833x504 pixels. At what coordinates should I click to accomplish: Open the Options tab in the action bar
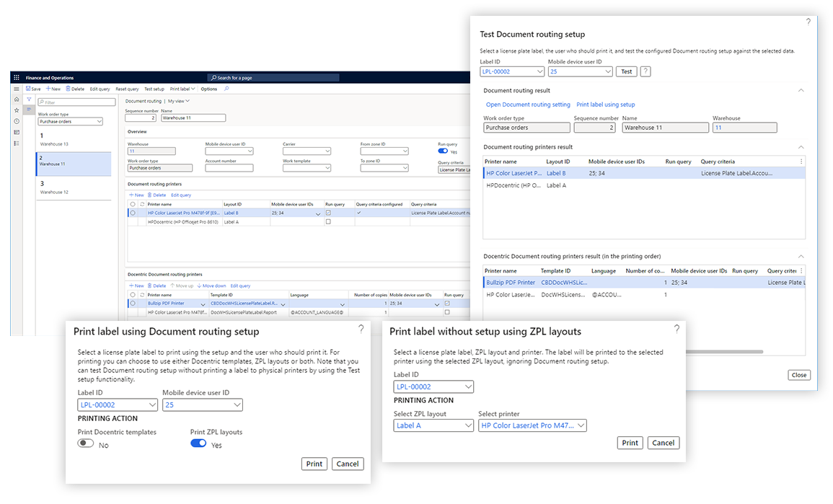(x=208, y=89)
